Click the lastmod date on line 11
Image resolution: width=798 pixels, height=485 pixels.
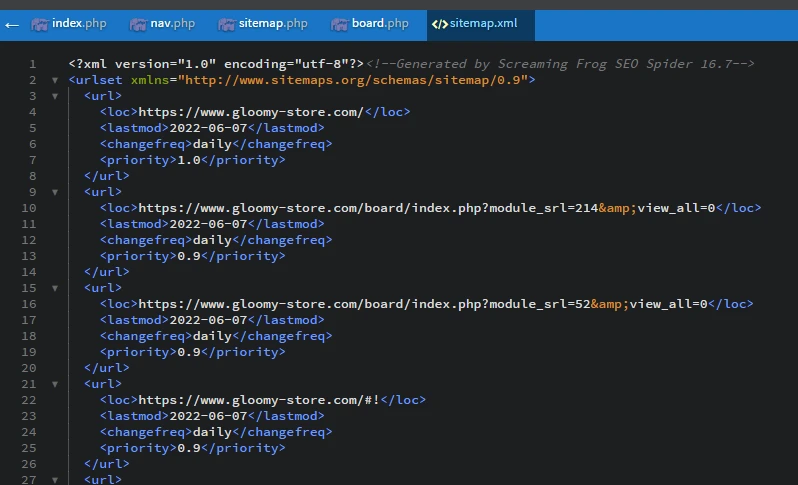(208, 224)
